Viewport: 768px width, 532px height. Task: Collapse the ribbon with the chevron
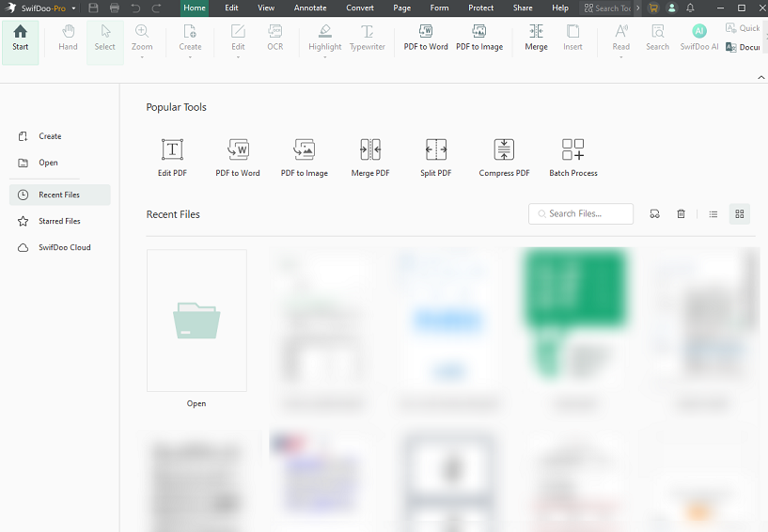(761, 77)
